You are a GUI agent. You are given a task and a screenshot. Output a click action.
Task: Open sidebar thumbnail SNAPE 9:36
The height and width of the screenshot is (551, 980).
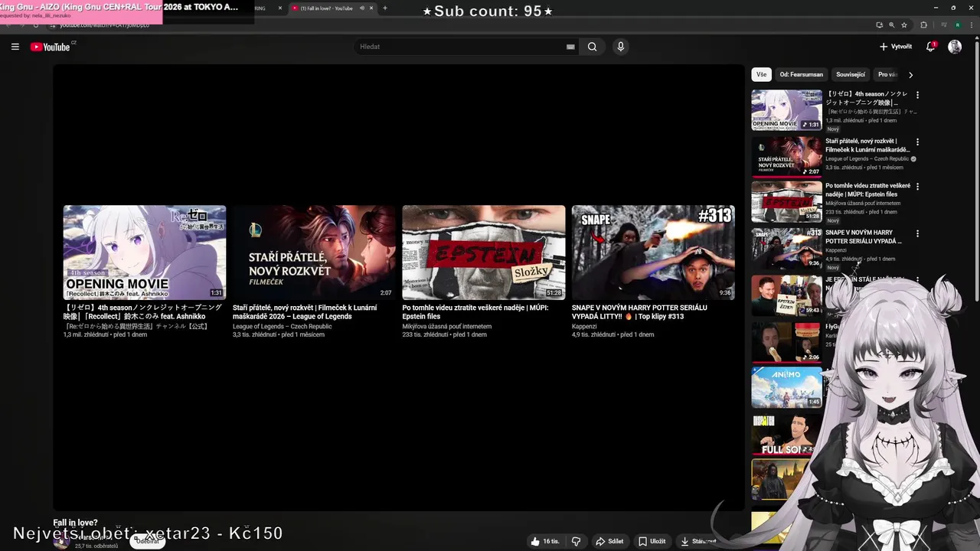click(x=786, y=248)
